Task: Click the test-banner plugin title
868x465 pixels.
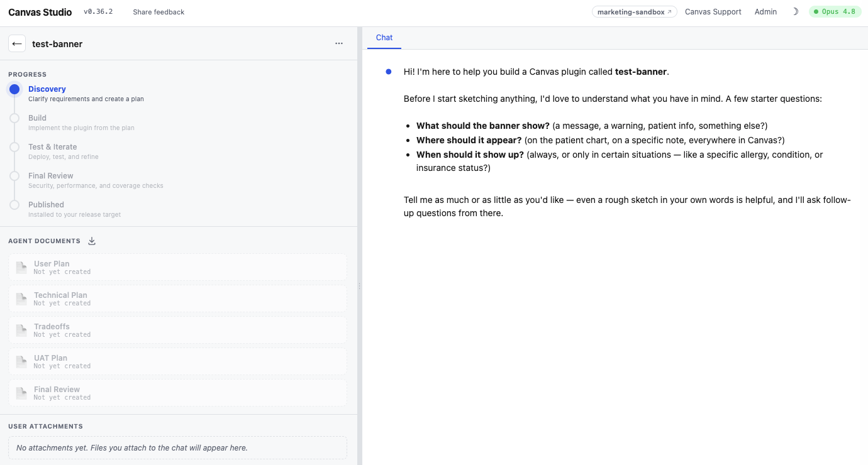Action: click(x=57, y=44)
